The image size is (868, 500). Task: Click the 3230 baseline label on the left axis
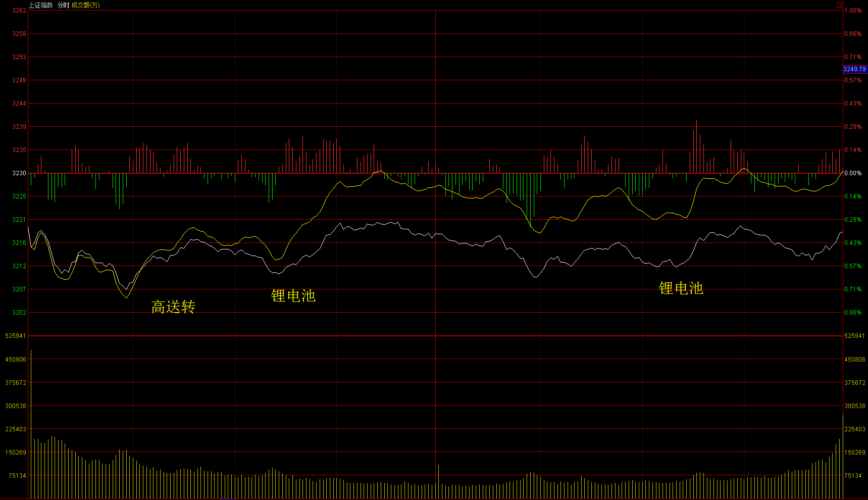(x=19, y=173)
